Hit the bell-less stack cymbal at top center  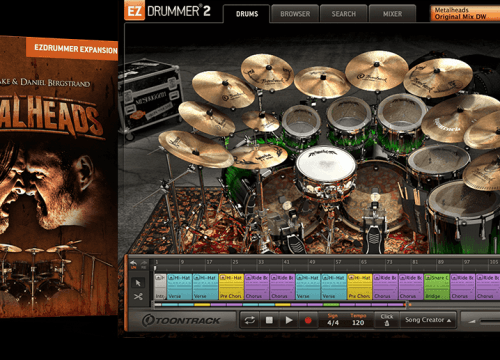point(322,82)
